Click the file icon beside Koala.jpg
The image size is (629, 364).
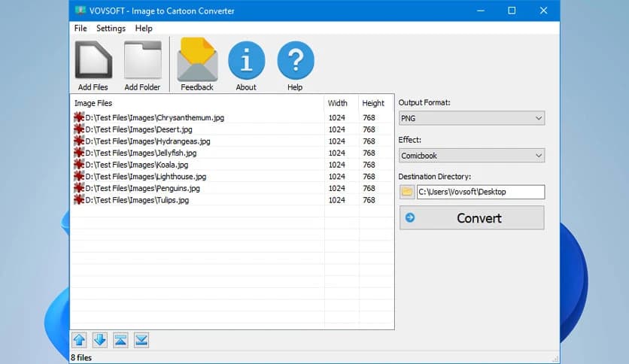[79, 165]
